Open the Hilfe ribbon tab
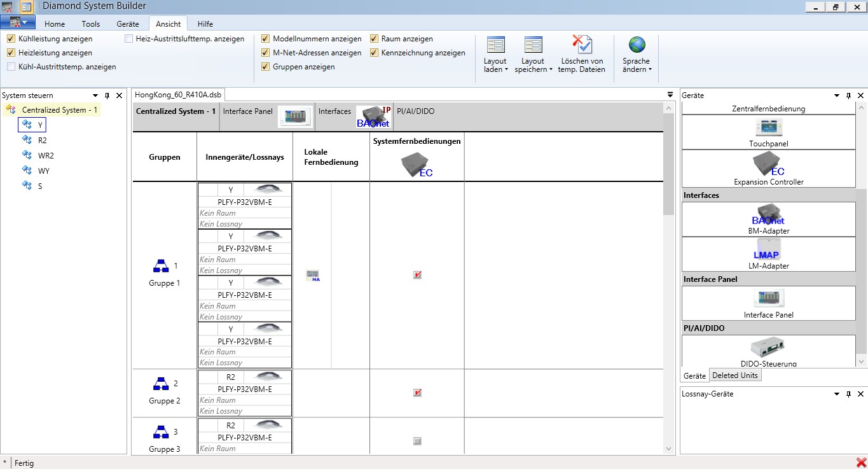Viewport: 868px width, 469px height. (x=205, y=24)
